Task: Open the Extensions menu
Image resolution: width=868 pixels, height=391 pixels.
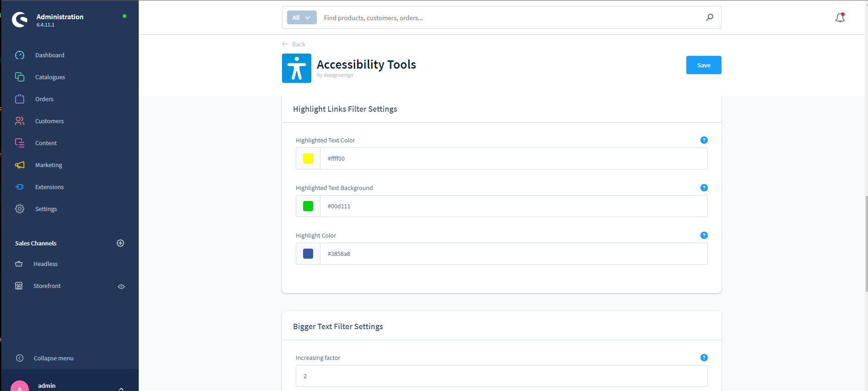Action: pos(49,187)
